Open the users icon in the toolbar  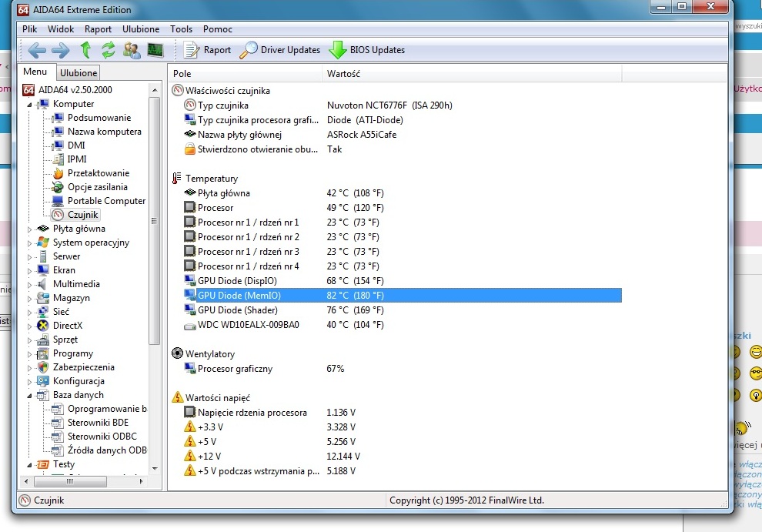[132, 50]
